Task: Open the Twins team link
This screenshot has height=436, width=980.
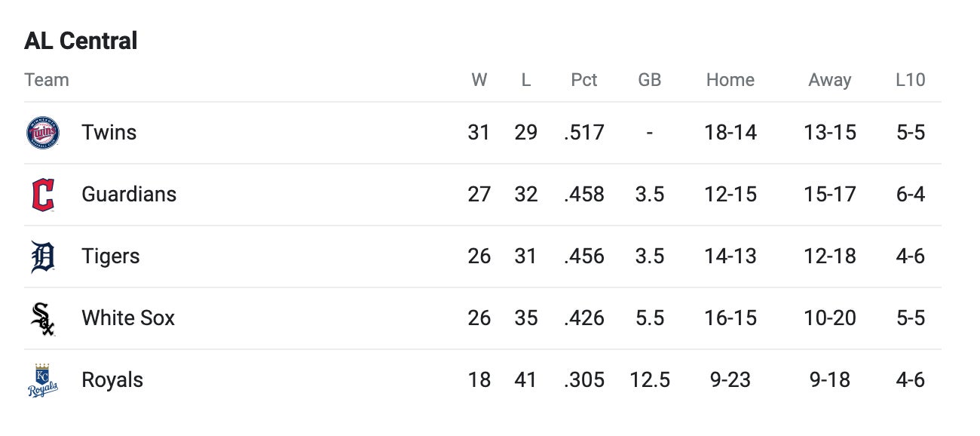Action: click(x=109, y=133)
